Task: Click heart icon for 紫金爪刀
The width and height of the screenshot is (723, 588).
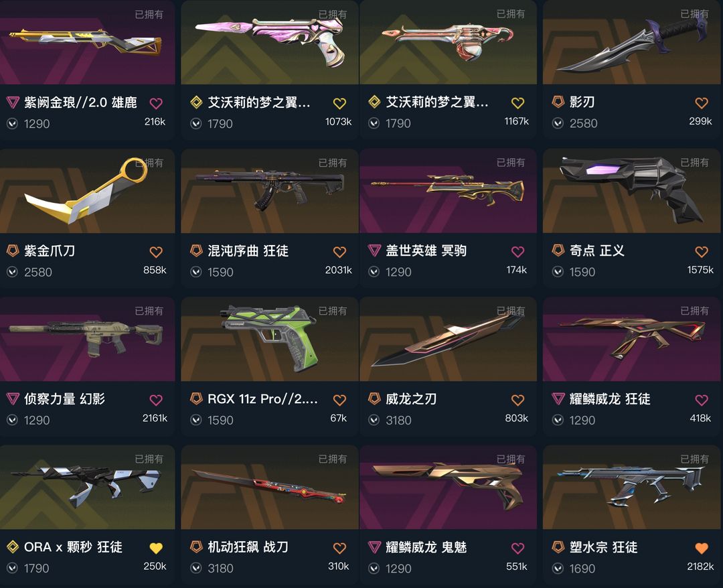Action: point(156,252)
